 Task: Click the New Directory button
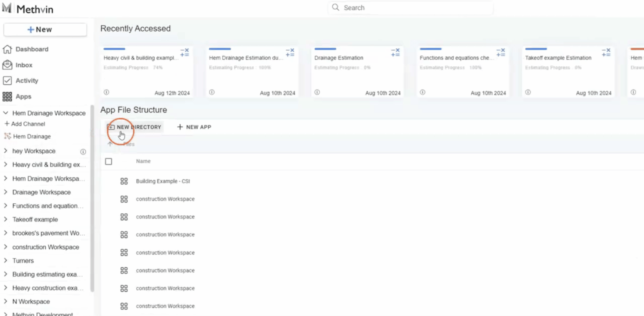click(x=134, y=127)
